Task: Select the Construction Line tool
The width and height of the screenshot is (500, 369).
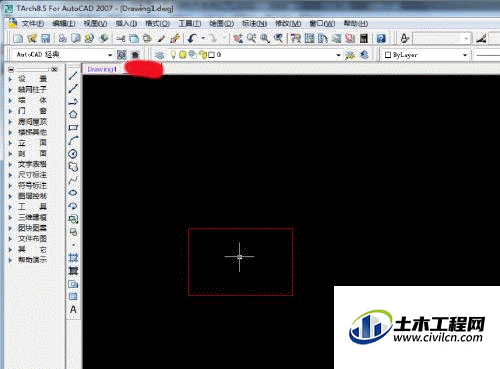Action: click(73, 88)
